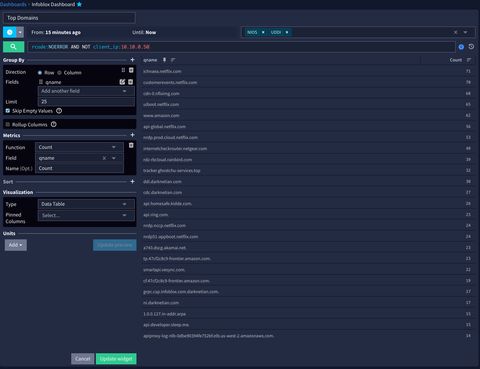Click the star favorite icon beside Infoblox Dashboard
The width and height of the screenshot is (480, 369).
pos(79,4)
